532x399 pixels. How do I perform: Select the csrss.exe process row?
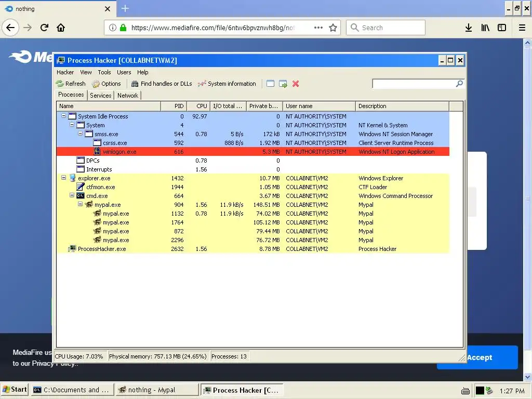(253, 143)
